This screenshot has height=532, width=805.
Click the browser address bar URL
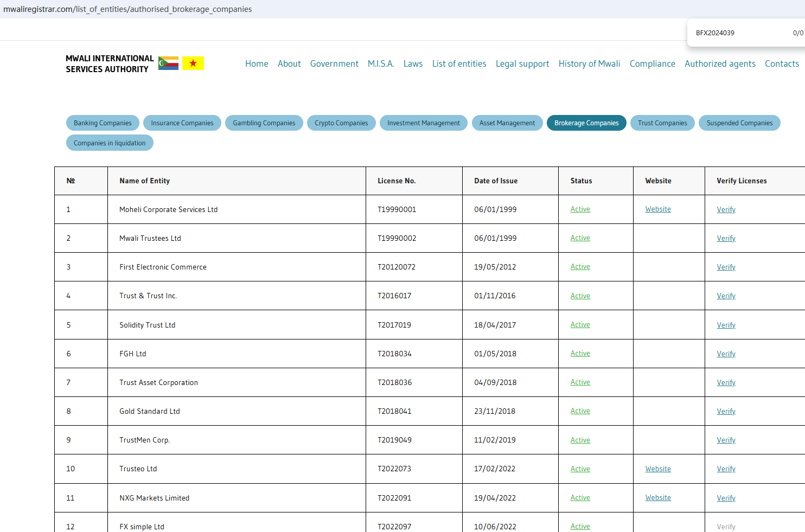point(127,9)
